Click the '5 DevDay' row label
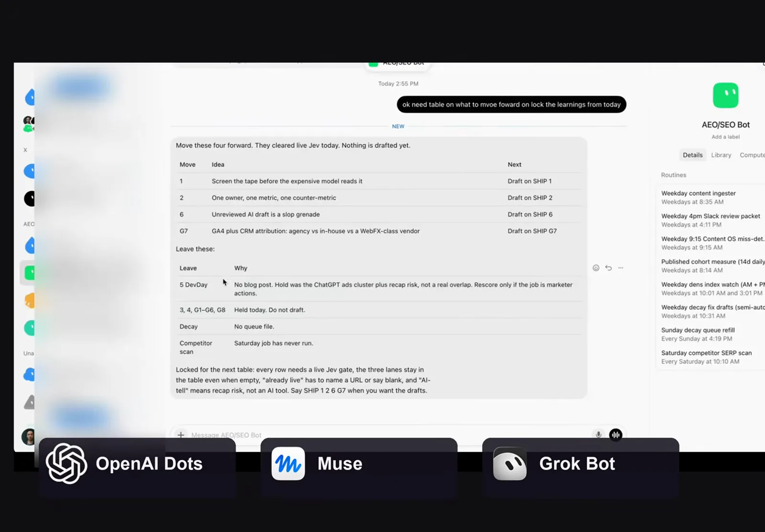Image resolution: width=765 pixels, height=532 pixels. tap(193, 285)
